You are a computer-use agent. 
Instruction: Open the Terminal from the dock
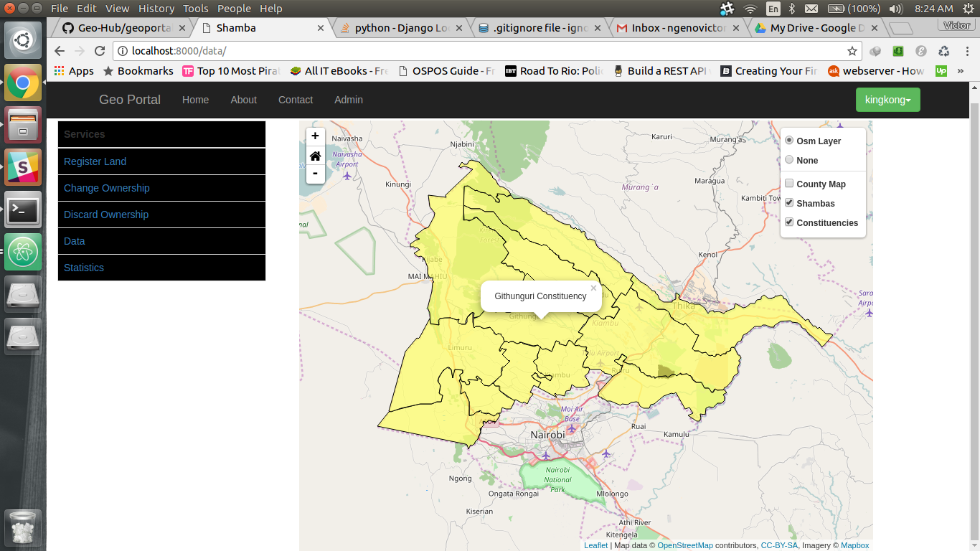pos(23,210)
